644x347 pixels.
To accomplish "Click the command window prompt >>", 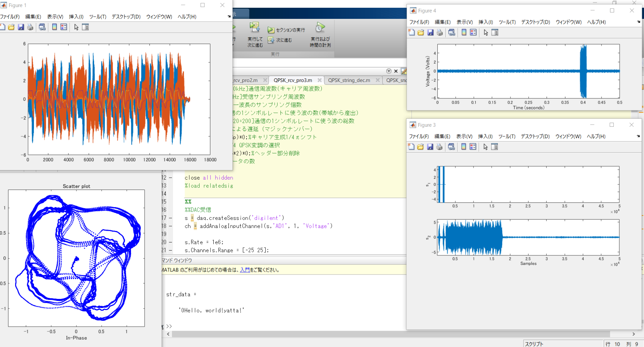I will pyautogui.click(x=169, y=326).
